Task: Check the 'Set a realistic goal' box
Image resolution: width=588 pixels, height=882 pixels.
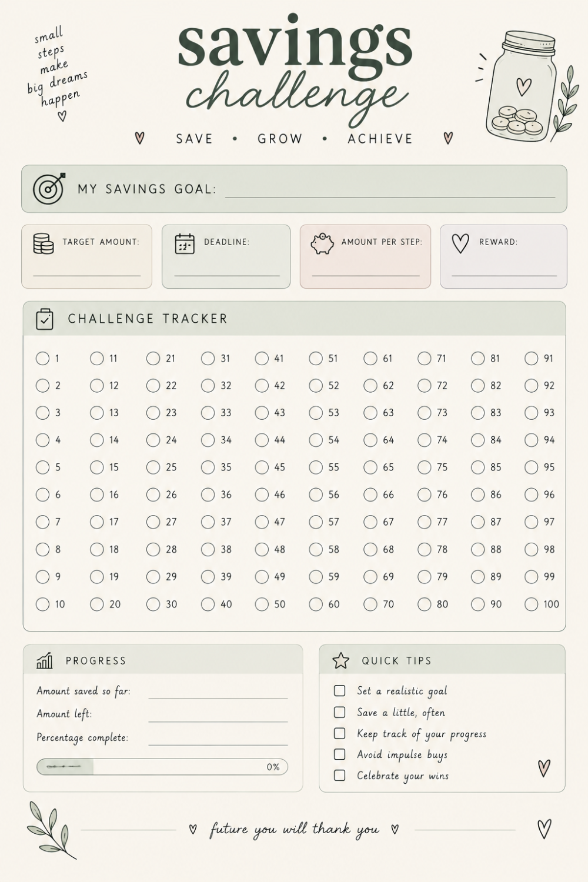Action: (x=339, y=690)
